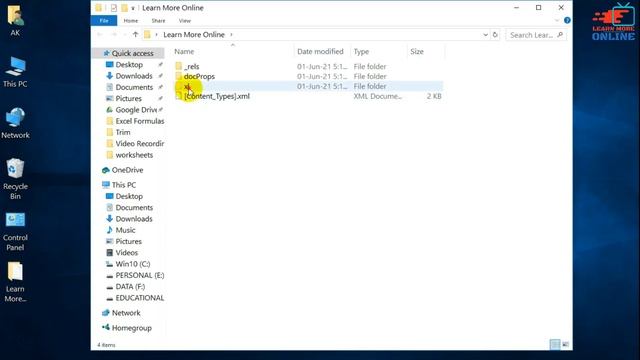The height and width of the screenshot is (360, 640).
Task: Click the Back navigation arrow
Action: pyautogui.click(x=100, y=35)
